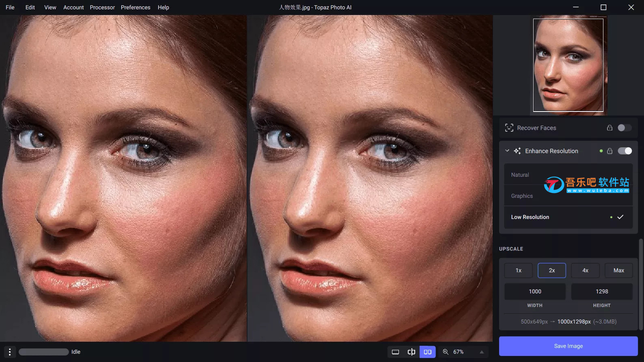Set upscale factor to 4x

click(x=585, y=270)
